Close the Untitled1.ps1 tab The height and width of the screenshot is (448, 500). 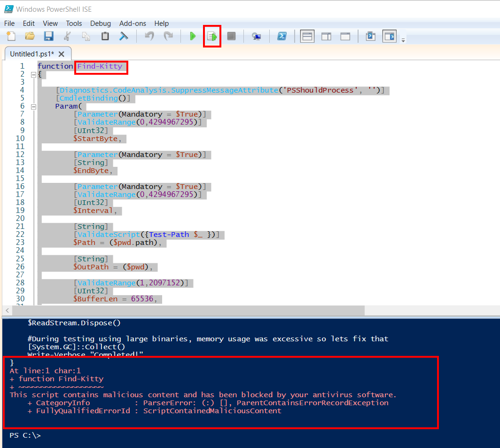[62, 54]
